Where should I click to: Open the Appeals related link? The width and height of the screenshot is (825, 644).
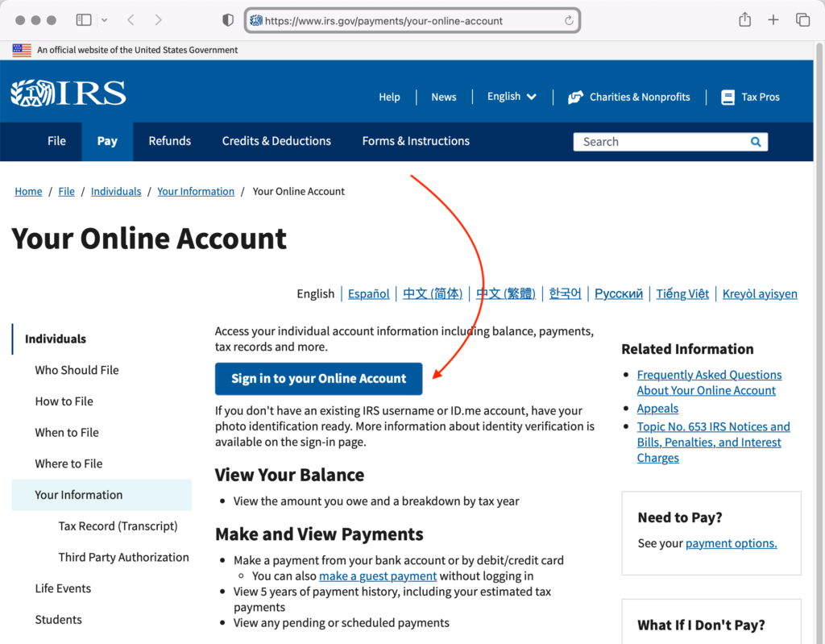pos(657,408)
